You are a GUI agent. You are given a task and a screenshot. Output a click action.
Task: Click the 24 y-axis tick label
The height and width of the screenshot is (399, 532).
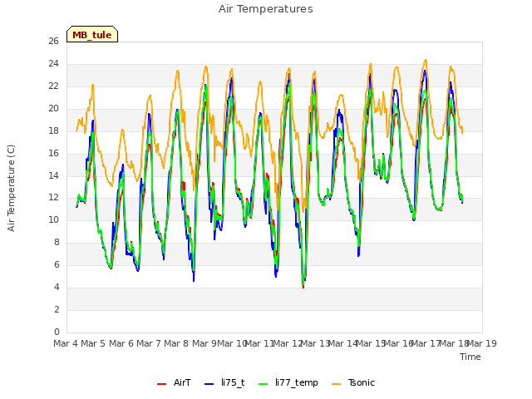(53, 63)
